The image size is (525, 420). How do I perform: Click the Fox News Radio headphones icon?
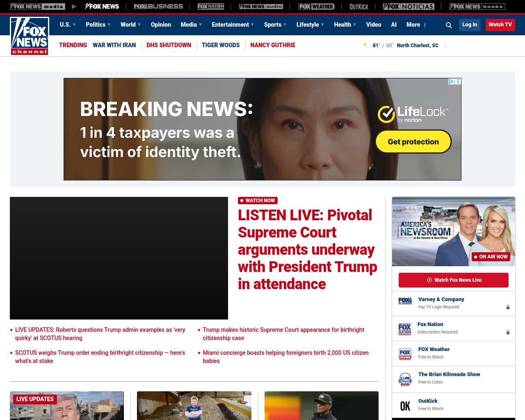405,379
